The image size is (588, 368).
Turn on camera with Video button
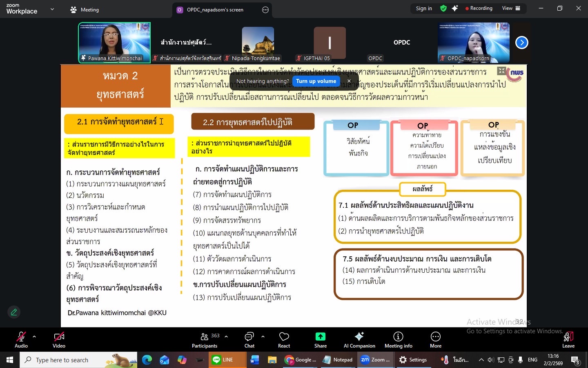(x=59, y=340)
